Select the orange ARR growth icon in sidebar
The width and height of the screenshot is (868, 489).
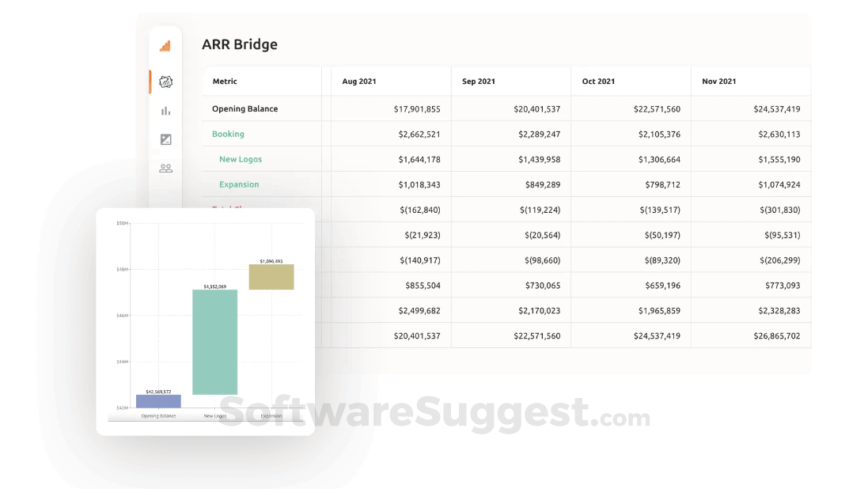[x=165, y=46]
